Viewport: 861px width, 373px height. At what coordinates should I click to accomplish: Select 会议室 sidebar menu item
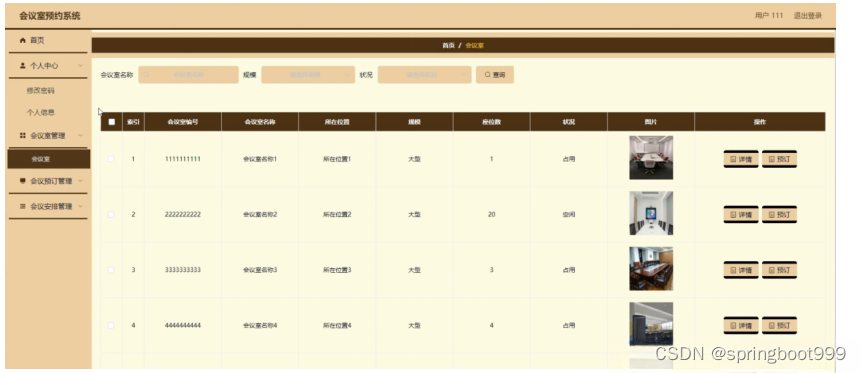[x=49, y=159]
